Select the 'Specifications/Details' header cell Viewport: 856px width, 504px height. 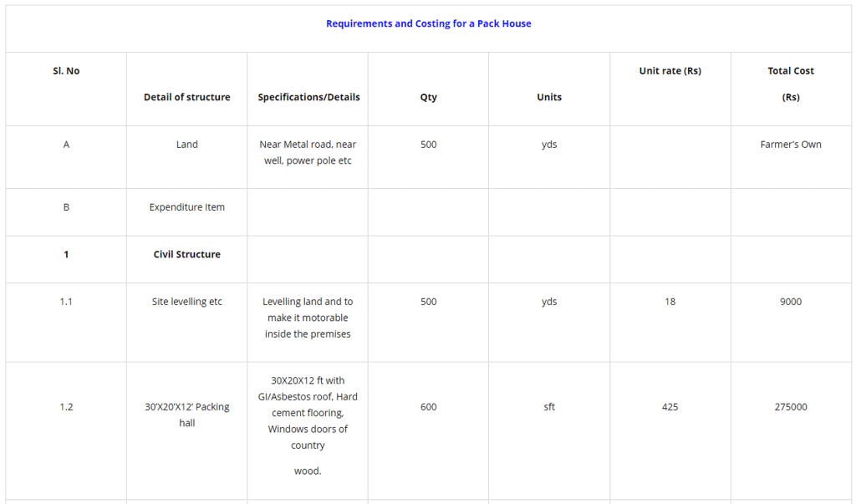308,97
